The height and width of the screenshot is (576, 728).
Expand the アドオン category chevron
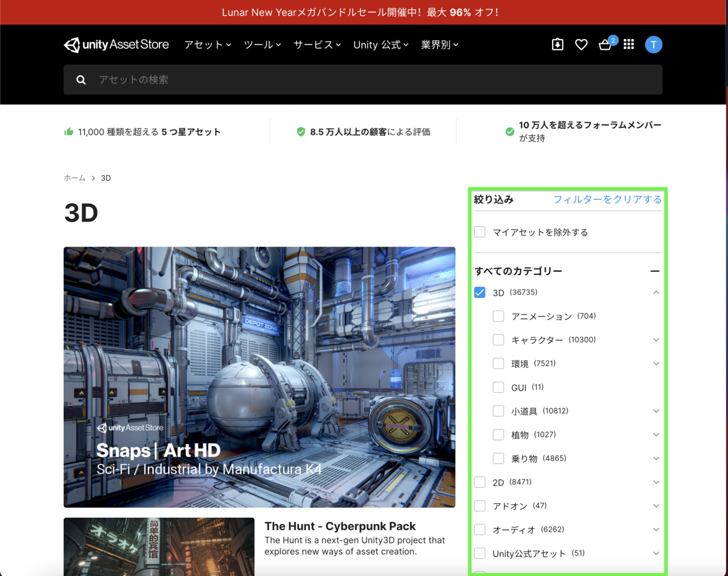pyautogui.click(x=656, y=506)
